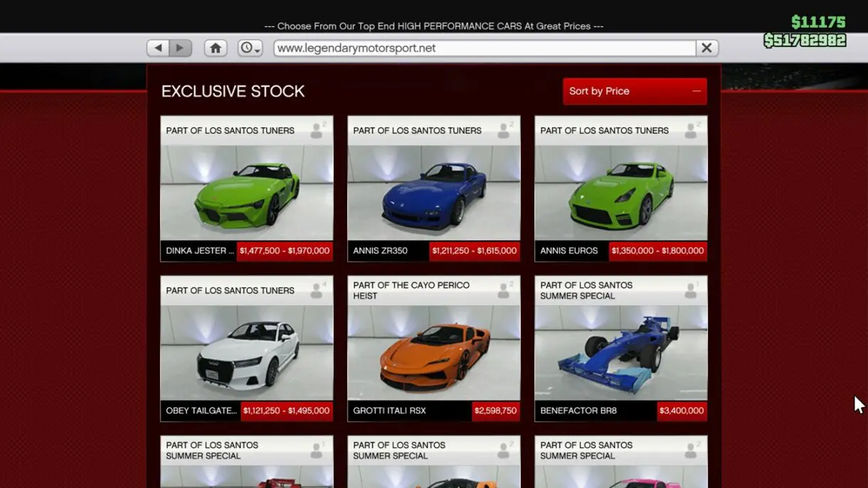Click the $51782982 bank balance display
Screen dimensions: 868x488
pos(805,41)
